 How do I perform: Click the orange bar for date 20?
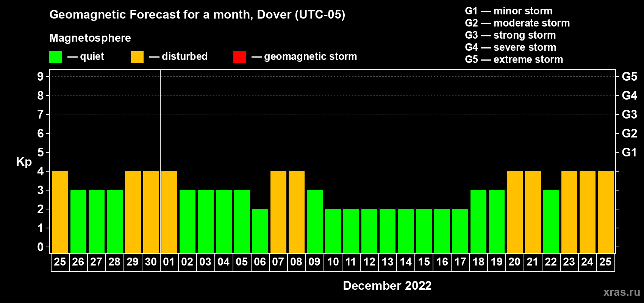coord(515,212)
